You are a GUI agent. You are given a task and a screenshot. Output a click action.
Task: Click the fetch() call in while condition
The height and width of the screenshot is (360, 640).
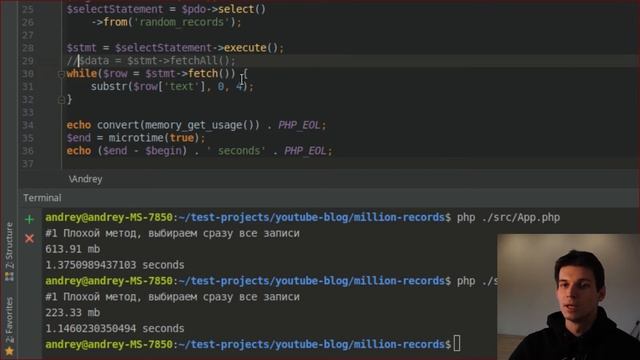[x=209, y=74]
